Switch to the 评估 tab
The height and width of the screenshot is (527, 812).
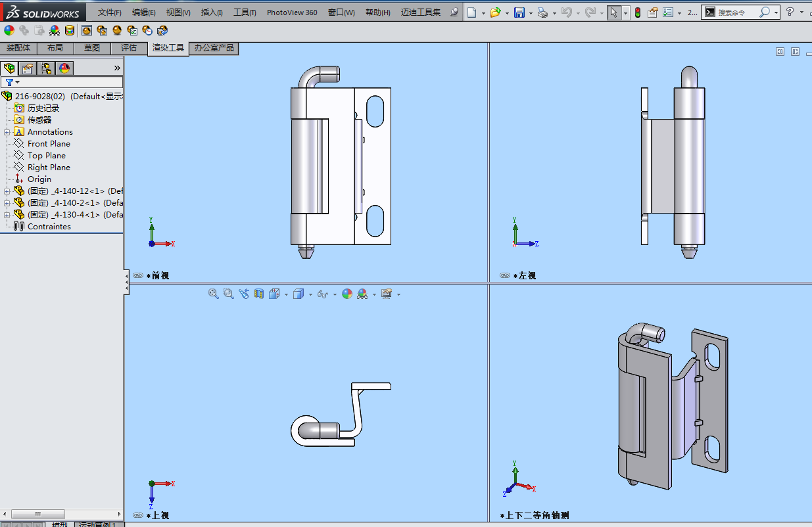[129, 47]
